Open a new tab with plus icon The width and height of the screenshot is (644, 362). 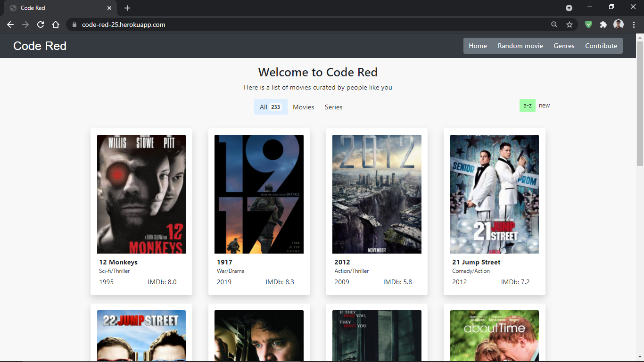coord(127,8)
